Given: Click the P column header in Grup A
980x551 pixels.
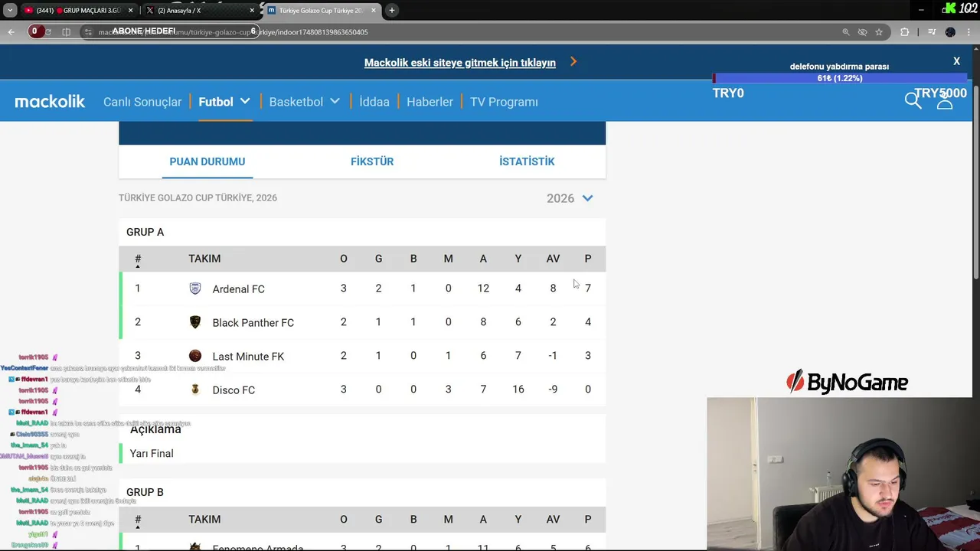Looking at the screenshot, I should tap(588, 259).
